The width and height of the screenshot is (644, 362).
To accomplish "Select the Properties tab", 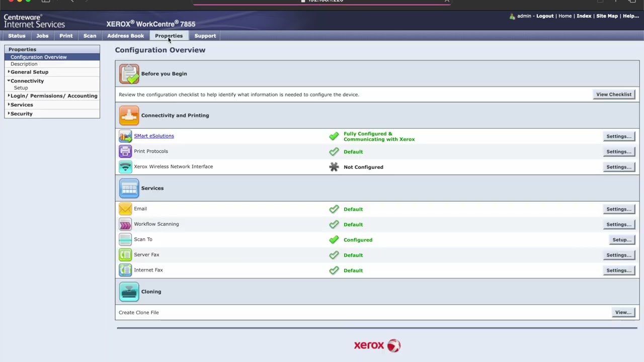I will [169, 36].
